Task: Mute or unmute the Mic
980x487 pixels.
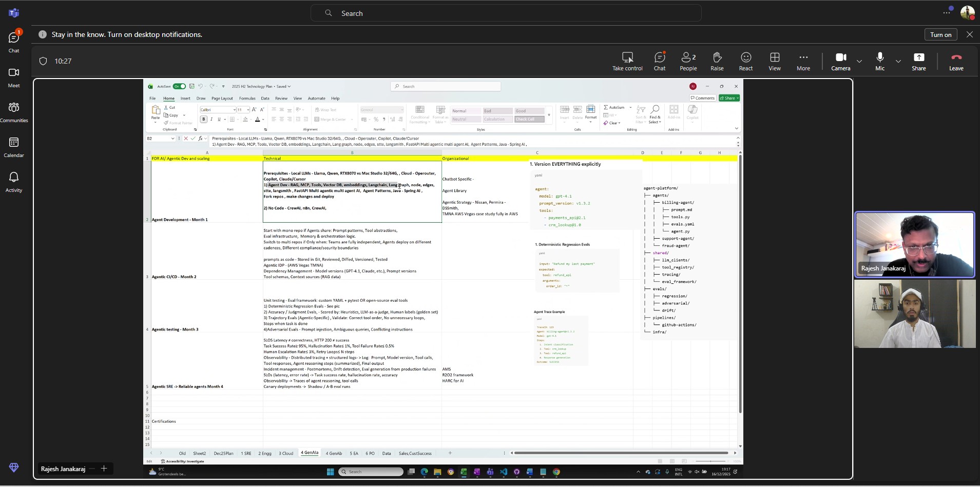Action: (880, 61)
